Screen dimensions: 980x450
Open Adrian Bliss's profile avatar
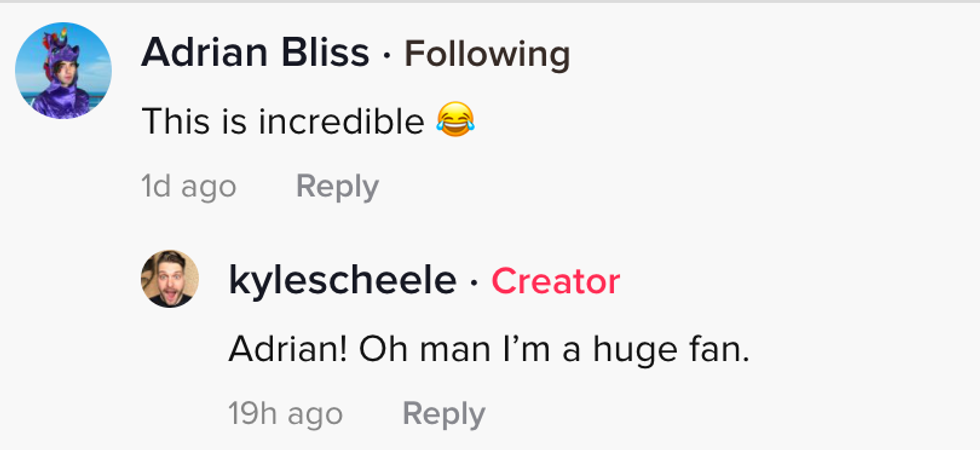point(63,71)
